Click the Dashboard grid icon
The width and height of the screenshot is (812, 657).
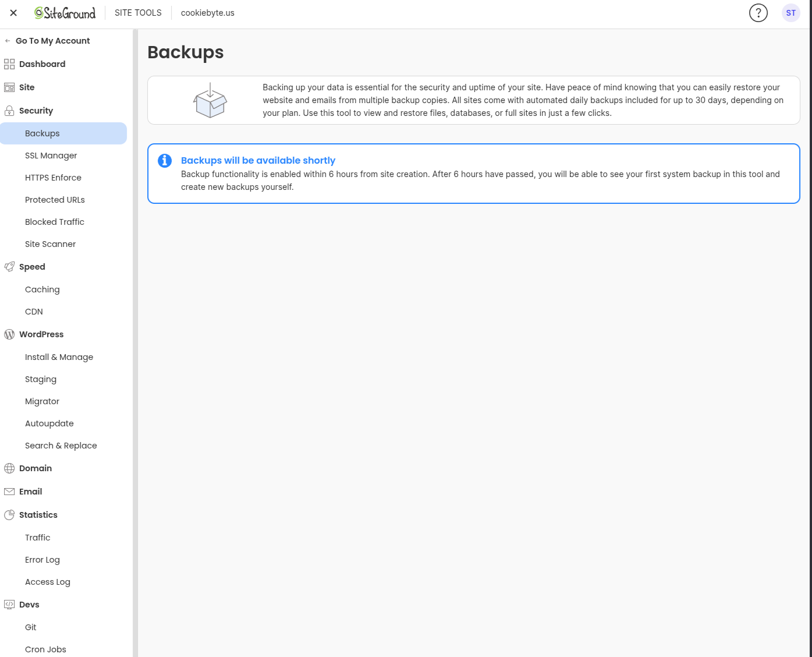tap(9, 64)
